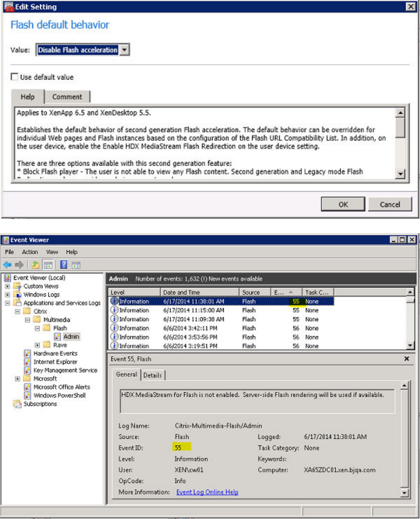Open the File menu in Event Viewer
Image resolution: width=420 pixels, height=519 pixels.
click(9, 252)
